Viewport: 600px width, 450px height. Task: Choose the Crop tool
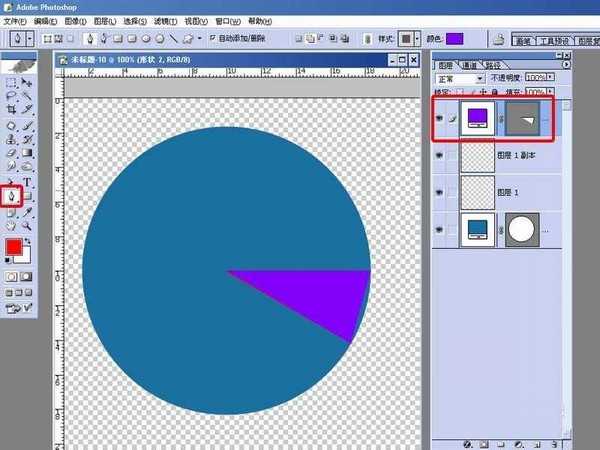tap(11, 109)
